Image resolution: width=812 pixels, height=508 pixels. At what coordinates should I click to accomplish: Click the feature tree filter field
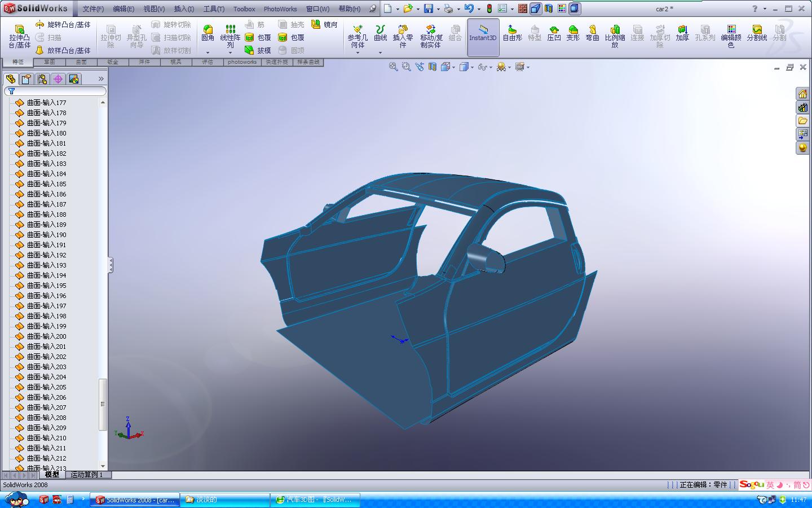pos(55,91)
